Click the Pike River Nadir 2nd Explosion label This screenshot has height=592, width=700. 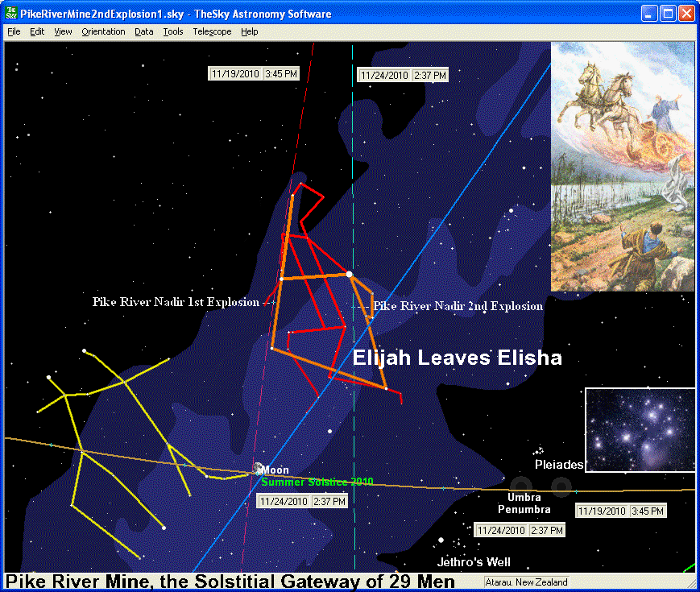pyautogui.click(x=458, y=306)
